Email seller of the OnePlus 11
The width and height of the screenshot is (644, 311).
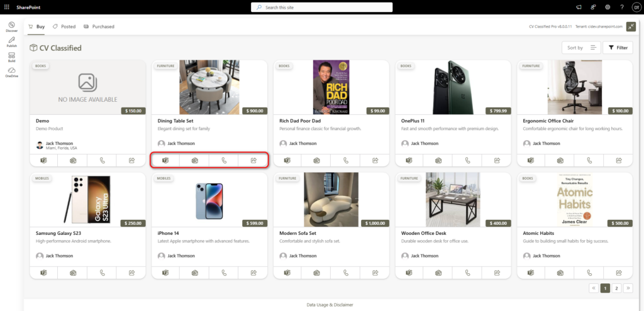(x=438, y=160)
